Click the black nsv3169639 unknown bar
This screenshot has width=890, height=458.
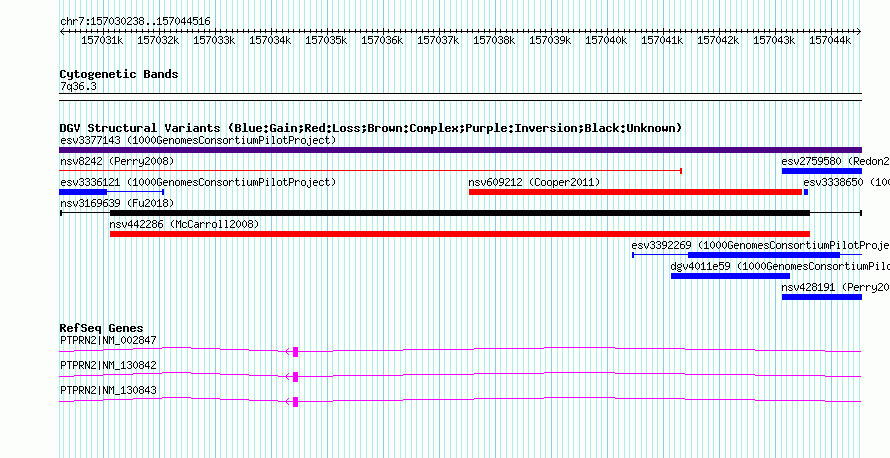tap(460, 213)
